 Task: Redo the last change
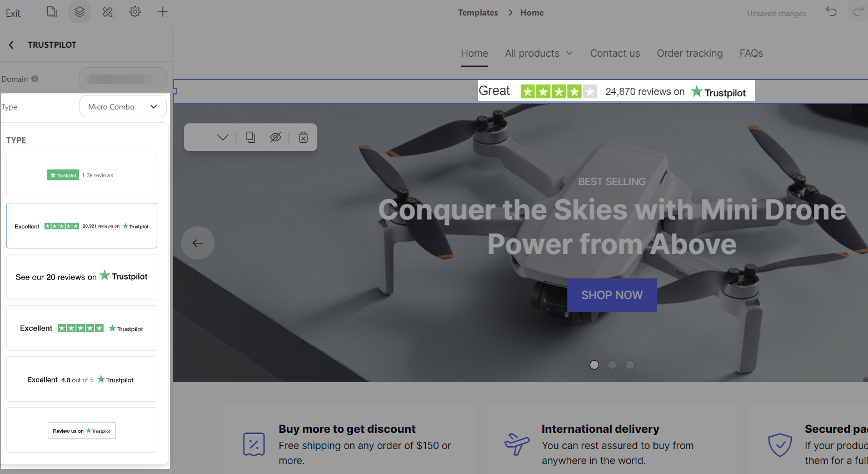click(858, 12)
